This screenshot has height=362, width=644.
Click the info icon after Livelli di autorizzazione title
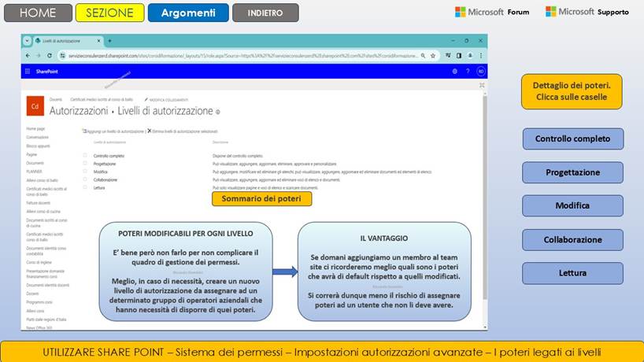(x=217, y=112)
